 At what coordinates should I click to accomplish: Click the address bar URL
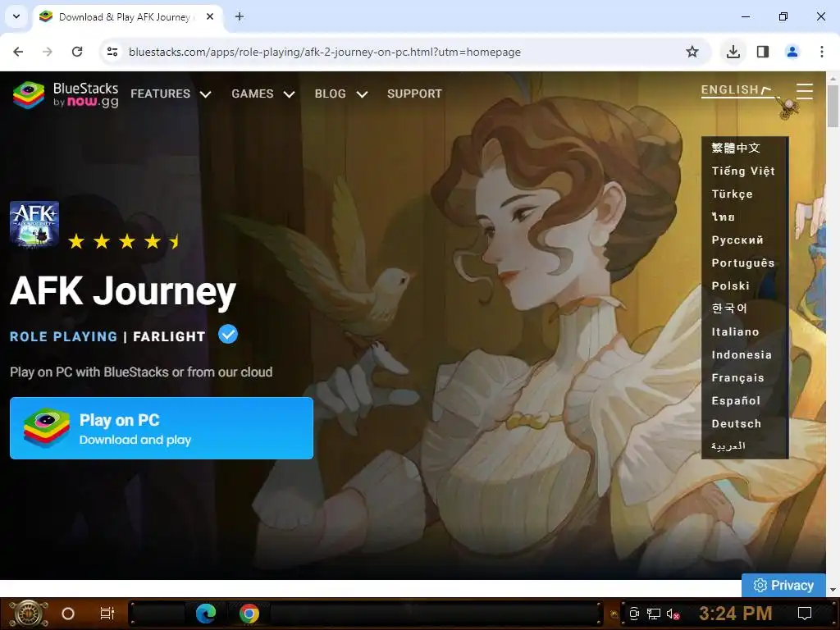[325, 52]
